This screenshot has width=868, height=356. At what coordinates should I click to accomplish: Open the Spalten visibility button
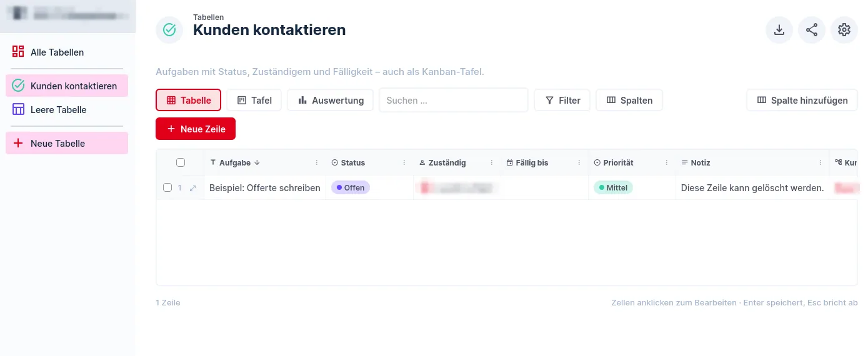point(629,100)
